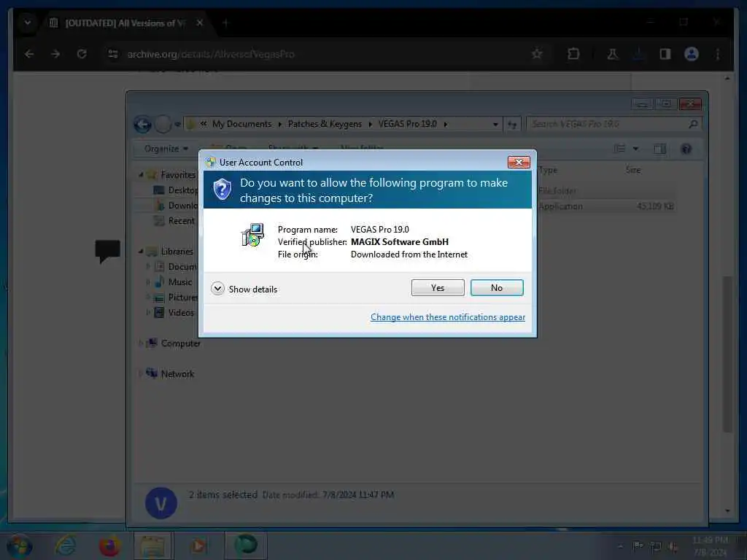Click the Explorer refresh button beside address bar
The height and width of the screenshot is (560, 747).
click(512, 124)
